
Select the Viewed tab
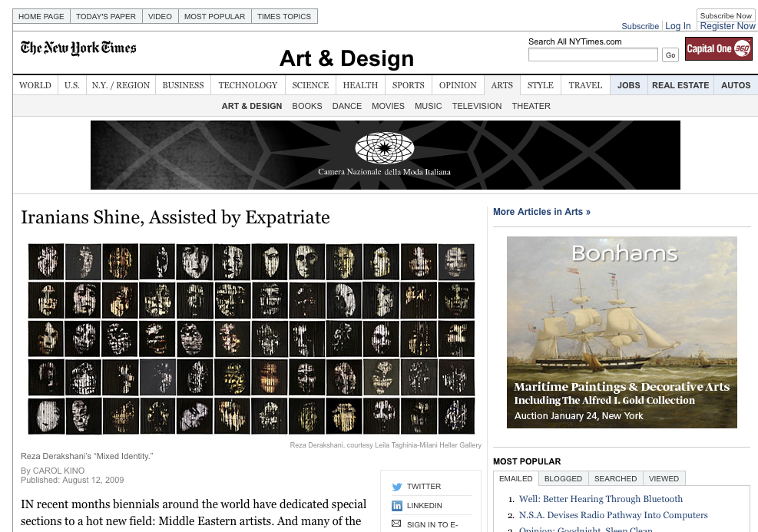[664, 478]
